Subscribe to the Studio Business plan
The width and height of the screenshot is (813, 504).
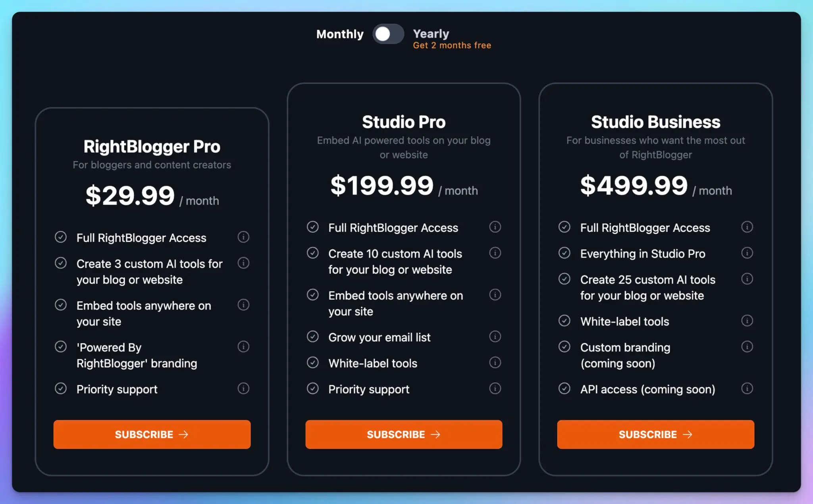coord(655,434)
